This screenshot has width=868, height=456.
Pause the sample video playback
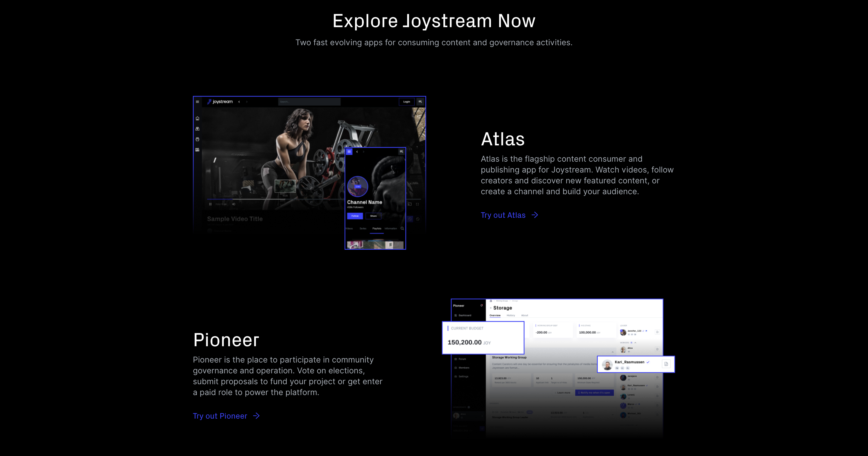click(210, 204)
